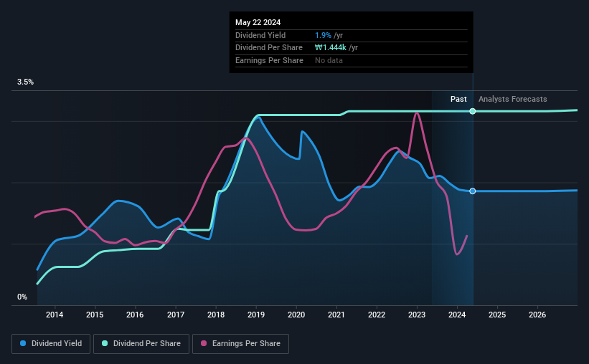Click the Earnings Per Share No data row

point(352,60)
